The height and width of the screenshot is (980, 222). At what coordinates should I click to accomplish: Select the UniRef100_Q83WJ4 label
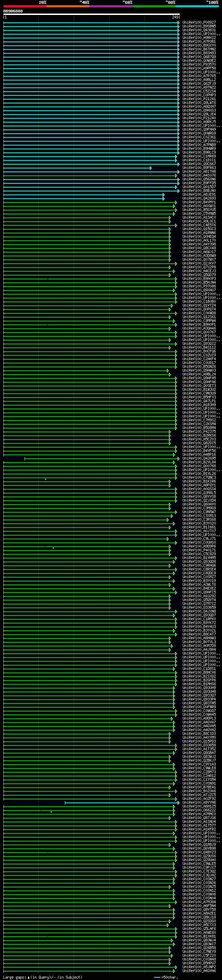(x=199, y=940)
